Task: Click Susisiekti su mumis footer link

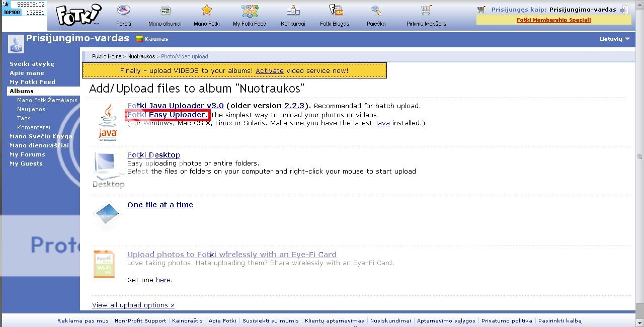Action: [x=271, y=320]
